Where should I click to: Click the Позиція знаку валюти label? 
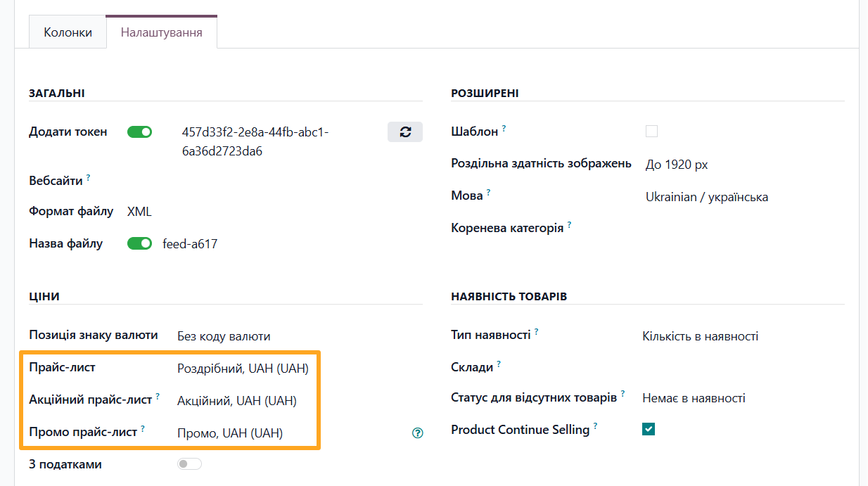(x=94, y=335)
